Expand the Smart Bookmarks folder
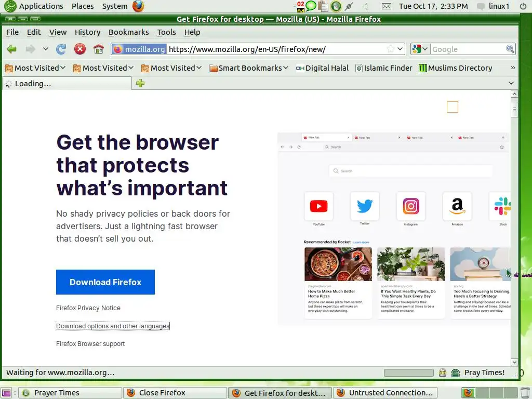This screenshot has width=532, height=399. pyautogui.click(x=249, y=68)
